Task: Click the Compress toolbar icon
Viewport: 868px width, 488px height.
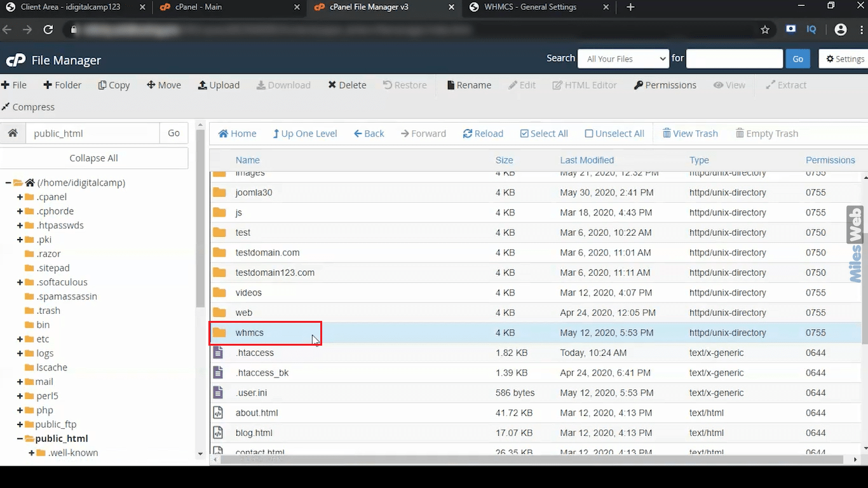Action: 28,107
